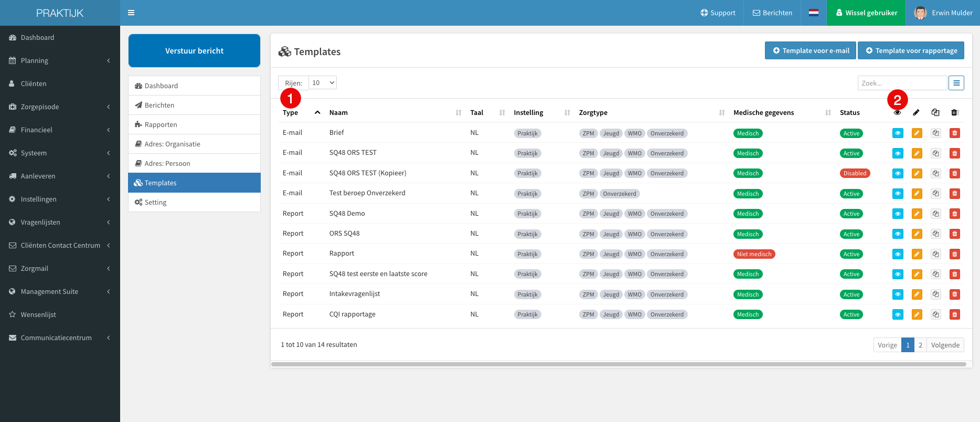This screenshot has width=980, height=422.
Task: Click the Dutch flag language icon
Action: point(814,13)
